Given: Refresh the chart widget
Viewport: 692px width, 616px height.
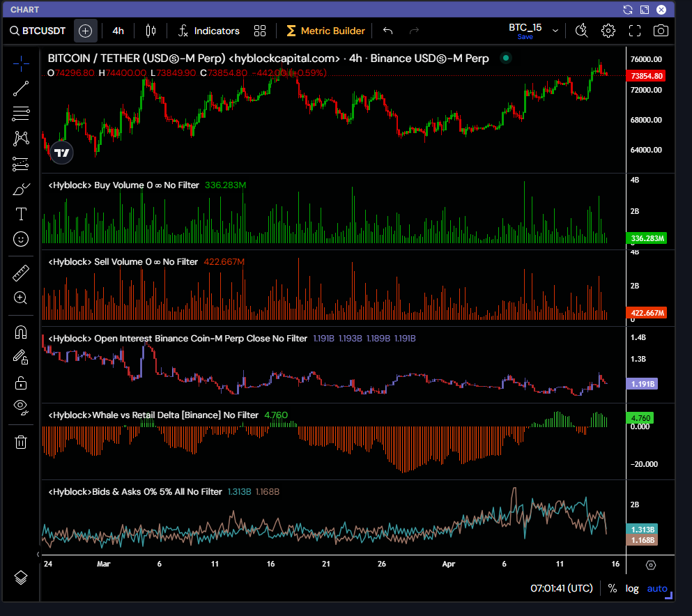Looking at the screenshot, I should pyautogui.click(x=628, y=10).
